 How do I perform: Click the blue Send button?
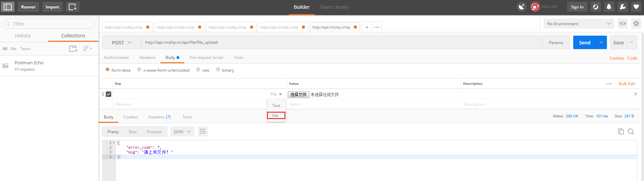[585, 42]
